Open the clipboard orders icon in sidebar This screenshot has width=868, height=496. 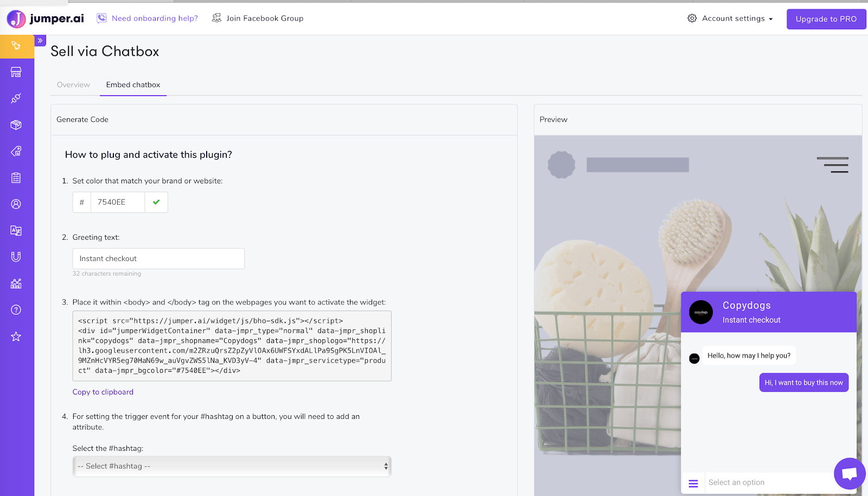click(16, 177)
